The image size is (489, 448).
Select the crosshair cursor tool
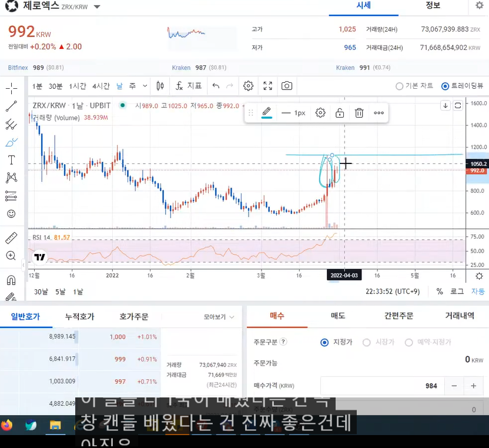(12, 88)
